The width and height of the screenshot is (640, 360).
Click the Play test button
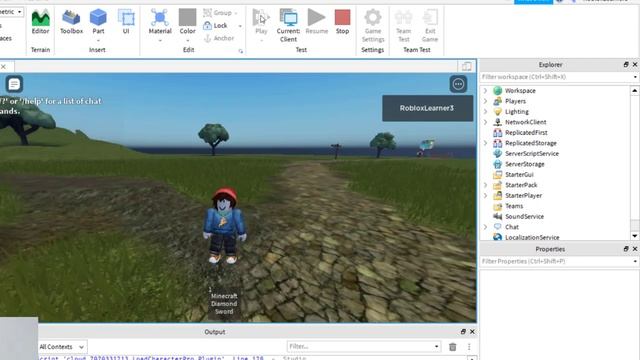click(261, 22)
